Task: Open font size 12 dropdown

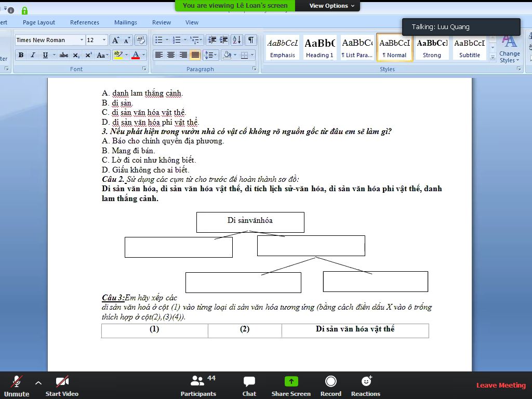Action: coord(104,40)
